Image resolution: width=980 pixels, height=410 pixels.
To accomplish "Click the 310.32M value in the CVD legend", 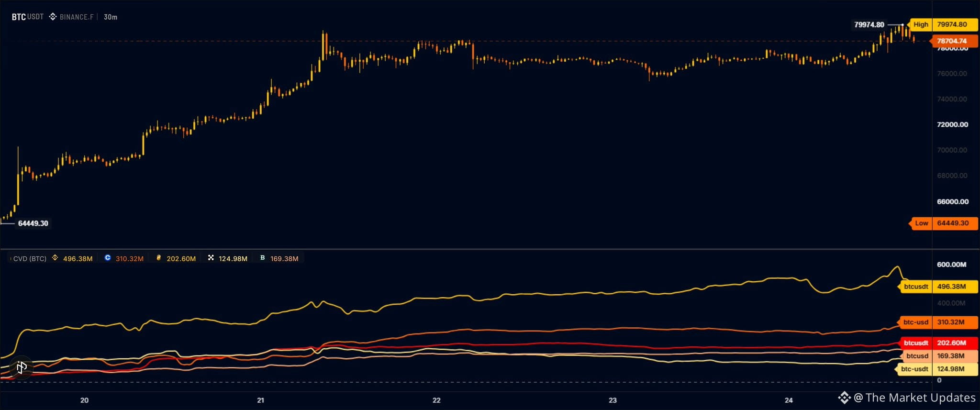I will click(x=130, y=258).
